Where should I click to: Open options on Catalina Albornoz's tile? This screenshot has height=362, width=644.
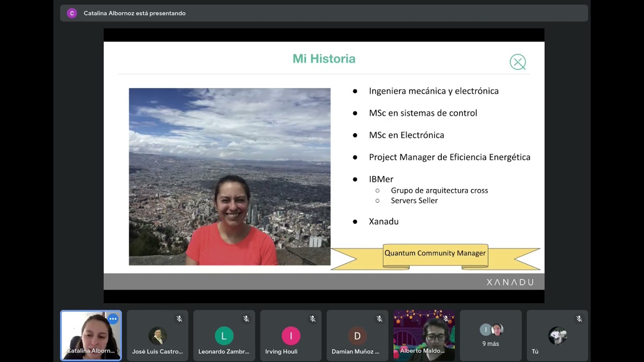pos(113,319)
